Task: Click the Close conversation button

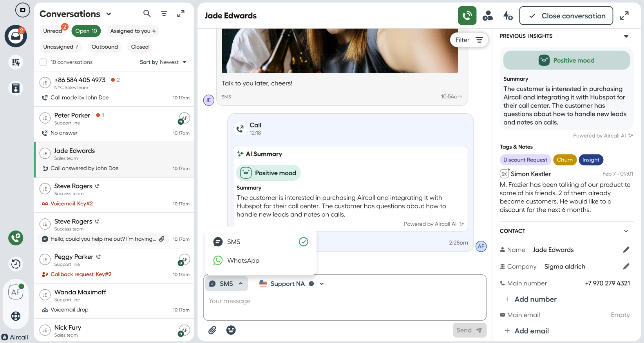Action: [x=566, y=16]
